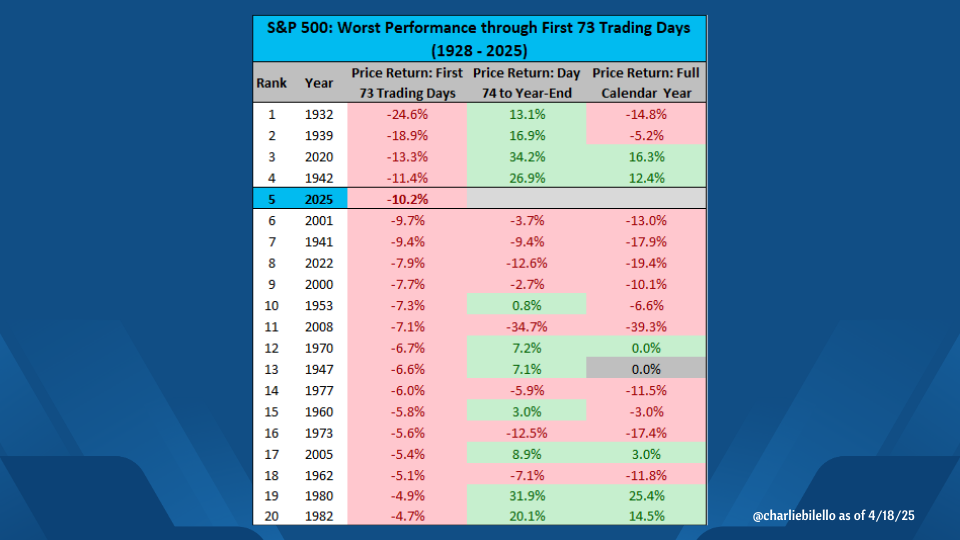The width and height of the screenshot is (960, 540).
Task: Select the blue-highlighted 2025 year cell
Action: point(319,199)
